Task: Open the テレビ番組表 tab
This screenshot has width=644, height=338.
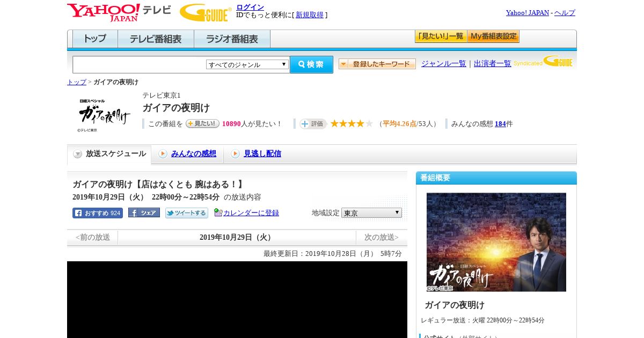Action: tap(156, 39)
